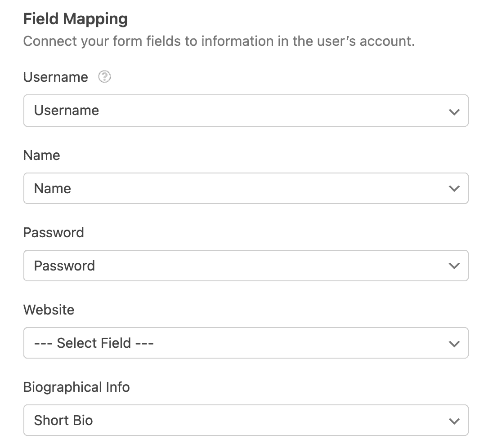Click the Password label above its dropdown

click(54, 232)
